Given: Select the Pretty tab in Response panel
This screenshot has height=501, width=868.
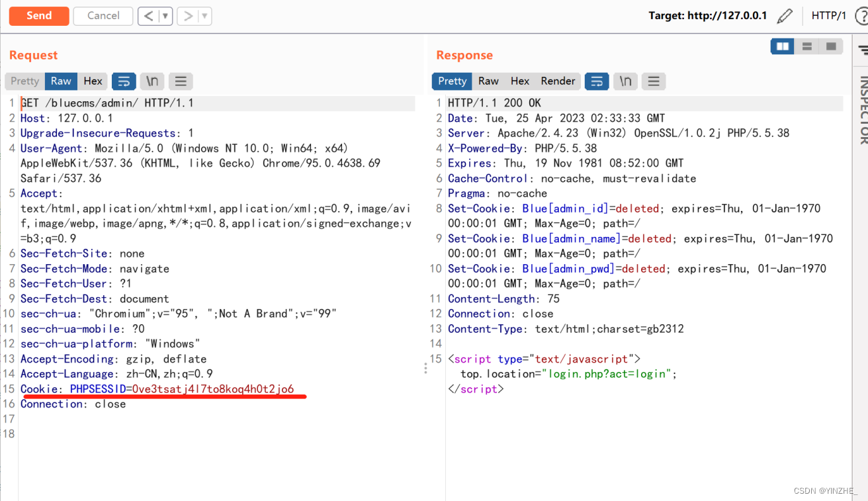Looking at the screenshot, I should click(452, 81).
